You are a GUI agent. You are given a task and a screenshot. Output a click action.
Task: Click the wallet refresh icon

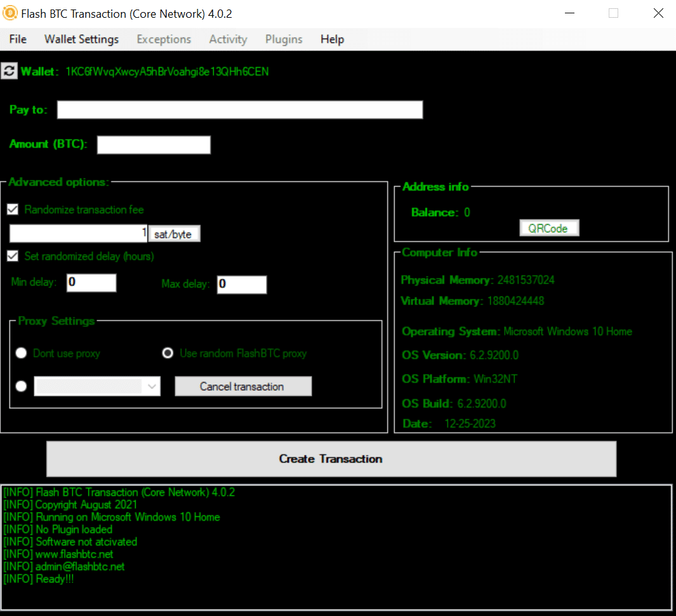[x=9, y=71]
